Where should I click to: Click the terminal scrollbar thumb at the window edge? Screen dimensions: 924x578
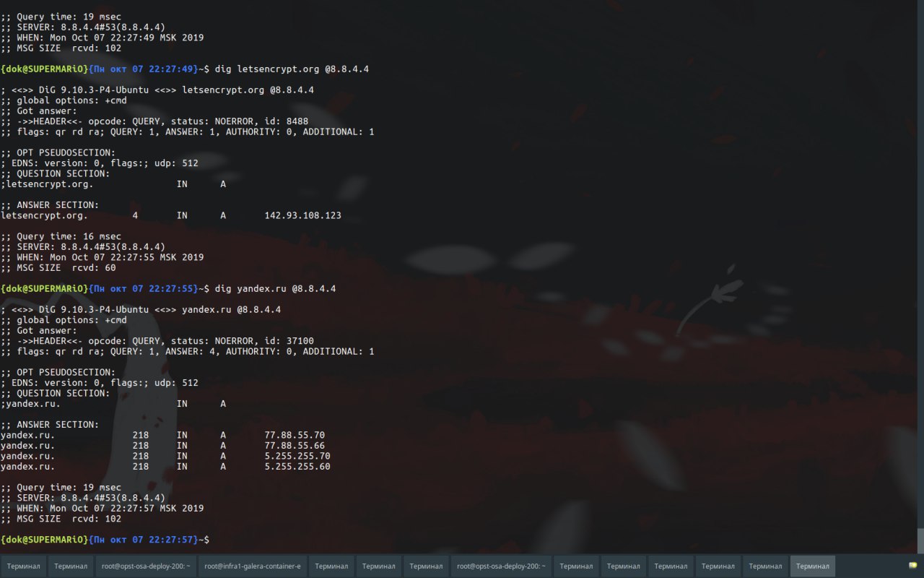tap(920, 540)
